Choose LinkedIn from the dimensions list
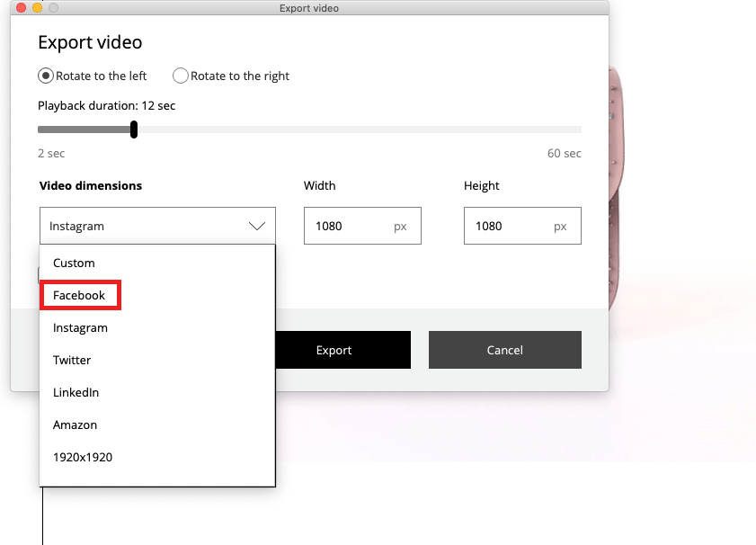Image resolution: width=756 pixels, height=545 pixels. point(157,392)
